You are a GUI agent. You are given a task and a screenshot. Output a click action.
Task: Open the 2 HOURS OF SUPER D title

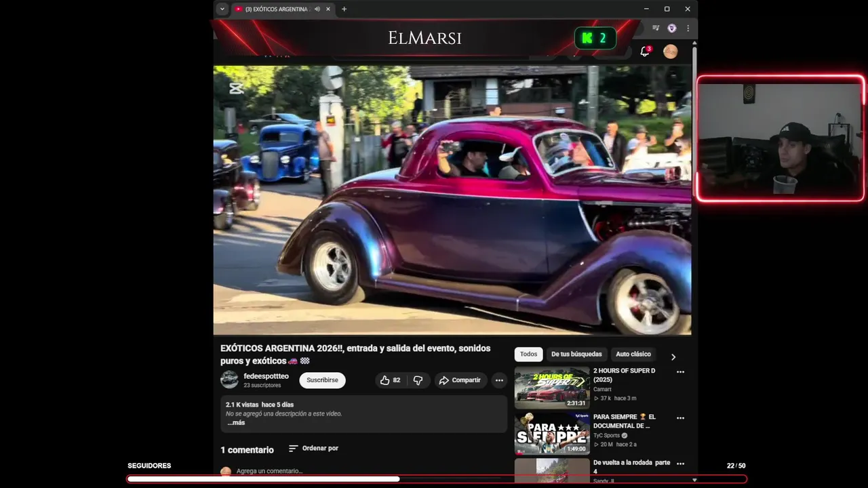point(624,375)
